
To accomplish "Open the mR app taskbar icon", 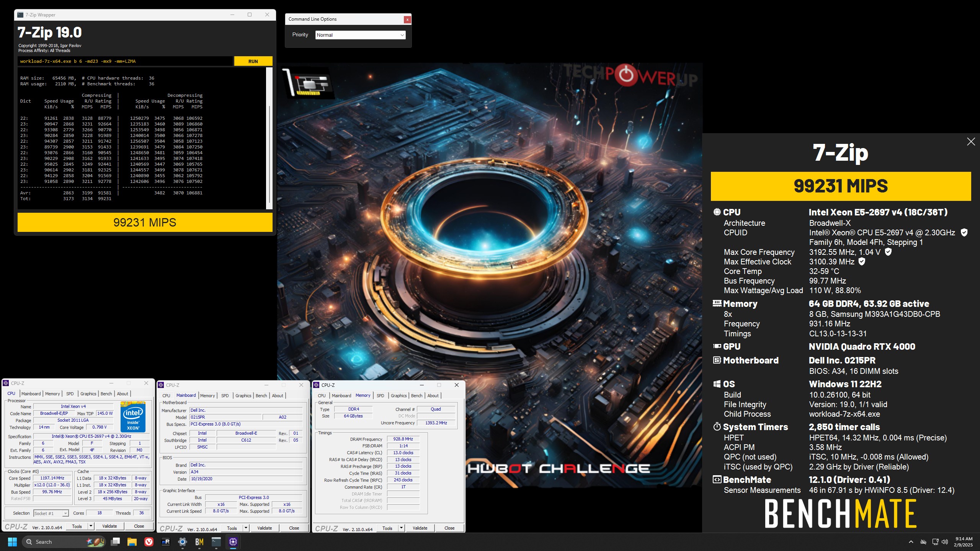I will pyautogui.click(x=166, y=542).
